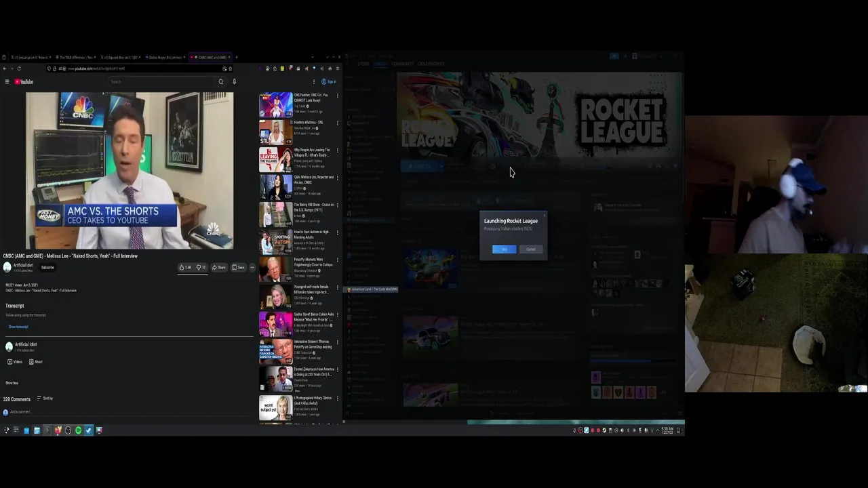Viewport: 868px width, 488px height.
Task: Open options menu for I Photographed Hillary Clinton video
Action: coord(337,399)
